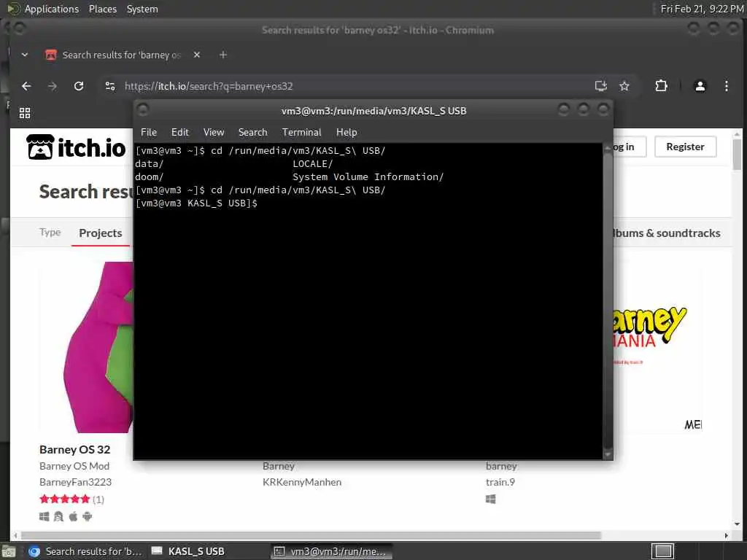747x560 pixels.
Task: Click the Linux platform icon under Barney OS 32
Action: point(58,517)
